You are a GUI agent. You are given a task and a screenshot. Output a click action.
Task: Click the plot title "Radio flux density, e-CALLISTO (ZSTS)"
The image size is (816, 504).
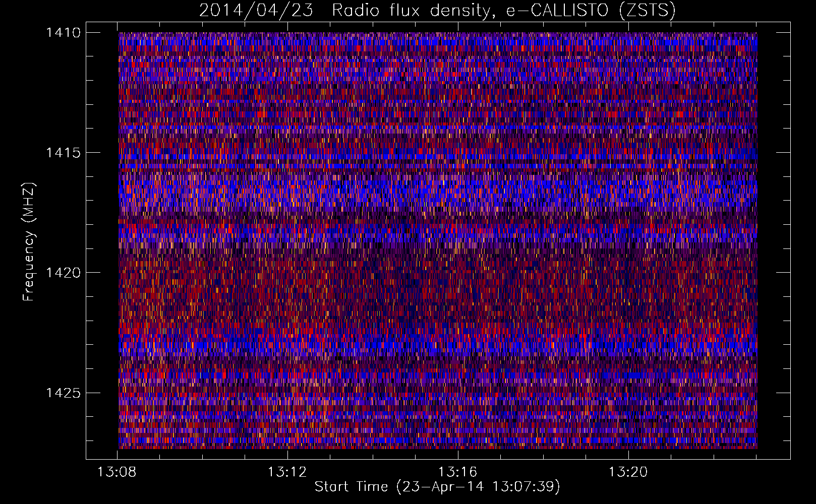click(503, 10)
